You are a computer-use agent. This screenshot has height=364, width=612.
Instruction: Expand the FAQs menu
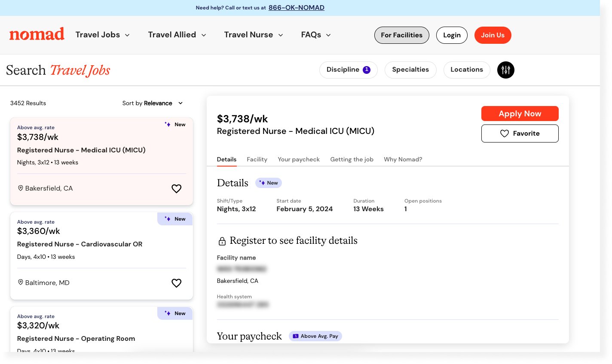(316, 35)
